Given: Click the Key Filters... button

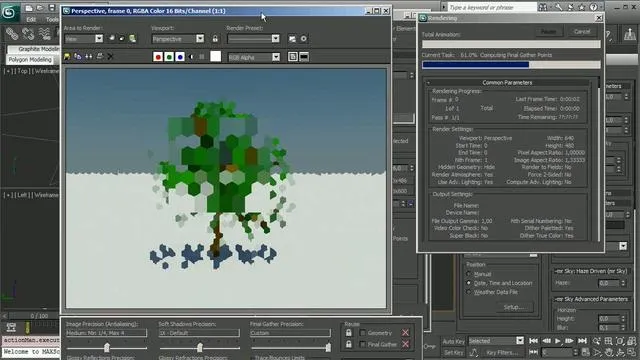Looking at the screenshot, I should pos(502,352).
